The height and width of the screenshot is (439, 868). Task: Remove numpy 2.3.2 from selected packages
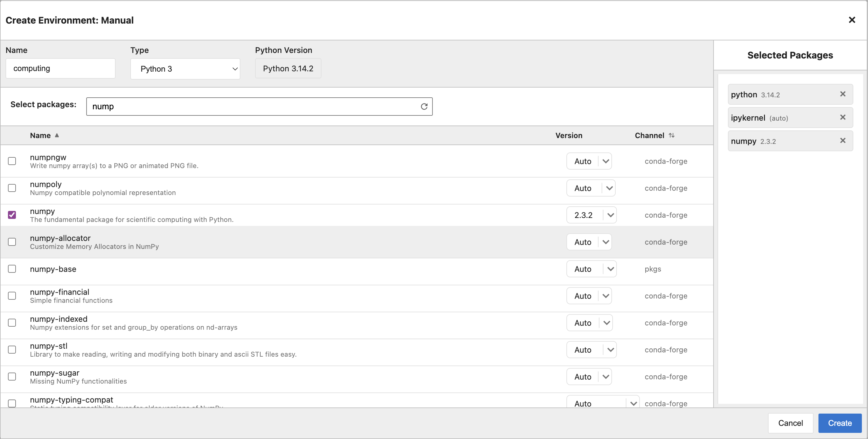tap(842, 141)
